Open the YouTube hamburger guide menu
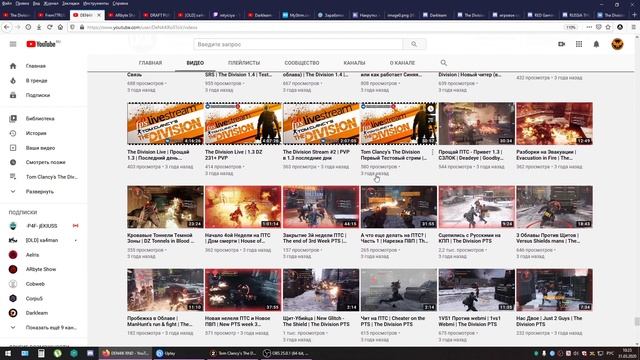The height and width of the screenshot is (360, 640). (13, 44)
